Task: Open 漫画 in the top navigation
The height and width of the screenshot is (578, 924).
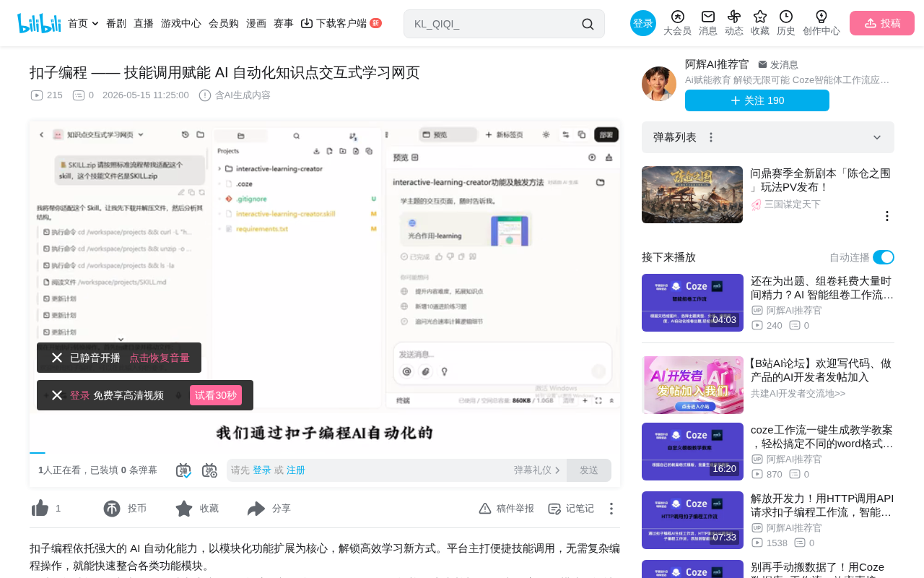Action: (256, 23)
